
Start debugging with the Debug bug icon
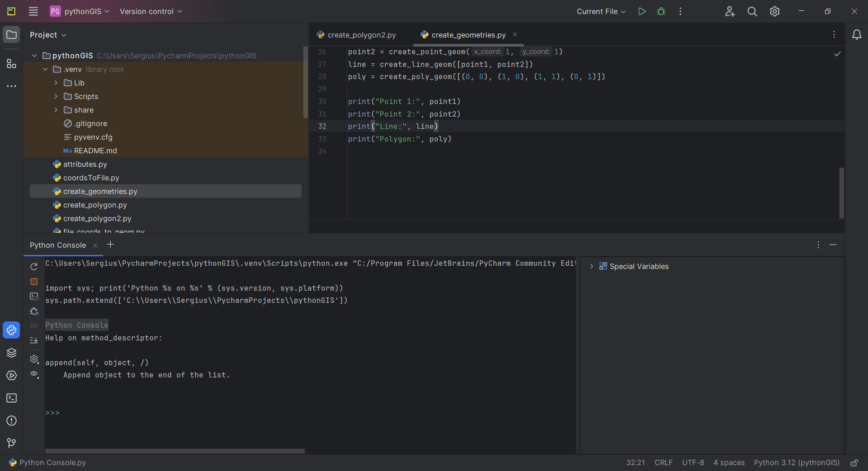[661, 11]
